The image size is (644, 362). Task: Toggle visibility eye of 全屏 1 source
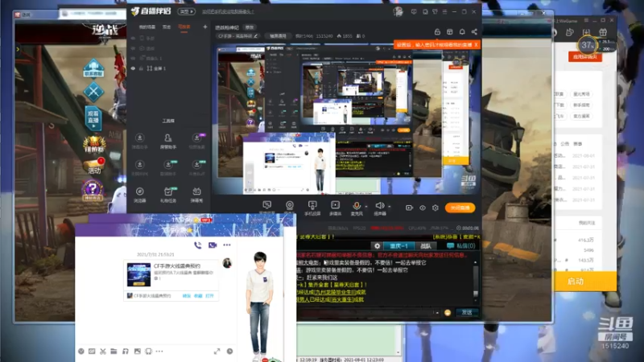[x=133, y=68]
